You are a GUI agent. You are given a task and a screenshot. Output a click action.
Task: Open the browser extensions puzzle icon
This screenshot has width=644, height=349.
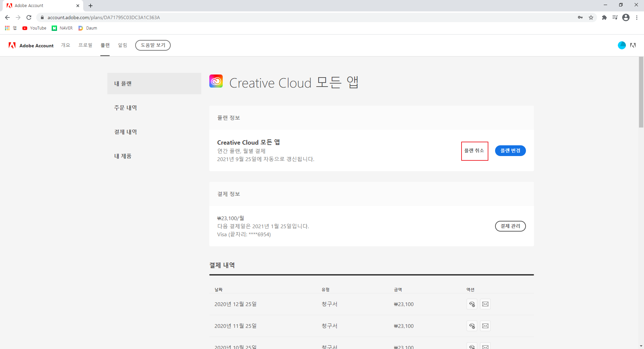click(x=604, y=17)
